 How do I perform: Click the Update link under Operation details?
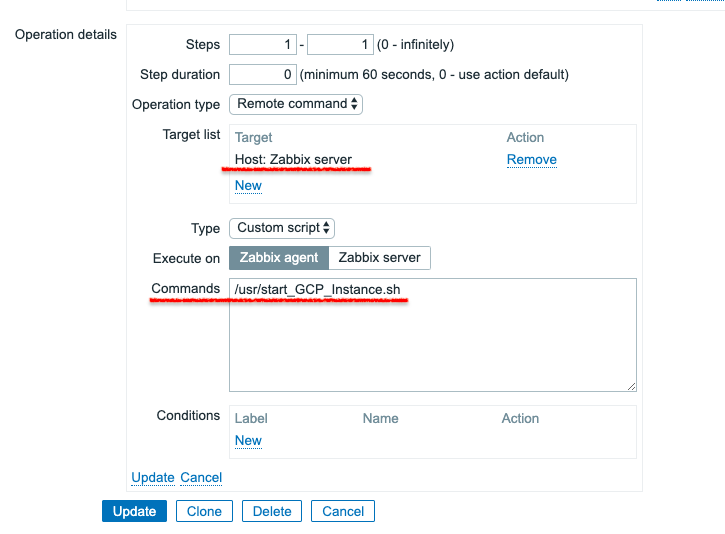(x=153, y=477)
